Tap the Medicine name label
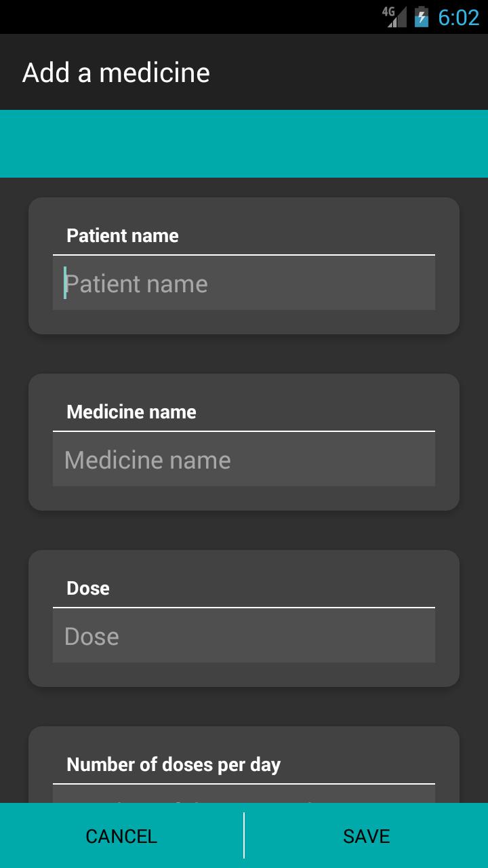 coord(131,412)
